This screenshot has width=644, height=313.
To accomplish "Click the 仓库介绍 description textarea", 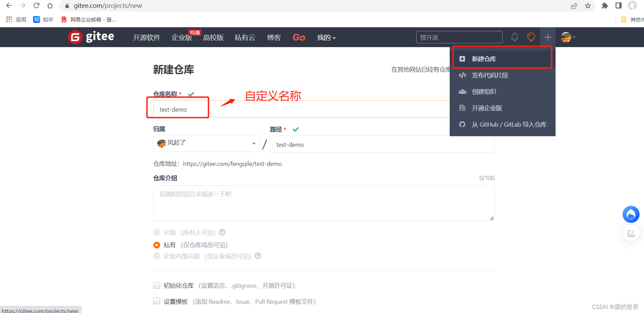I will point(324,203).
